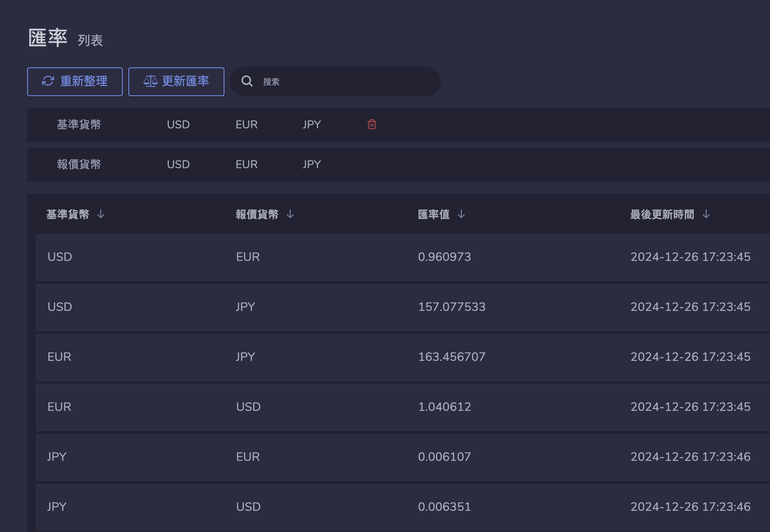The height and width of the screenshot is (532, 770).
Task: Select JPY in 報價貨幣 filter row
Action: coord(312,164)
